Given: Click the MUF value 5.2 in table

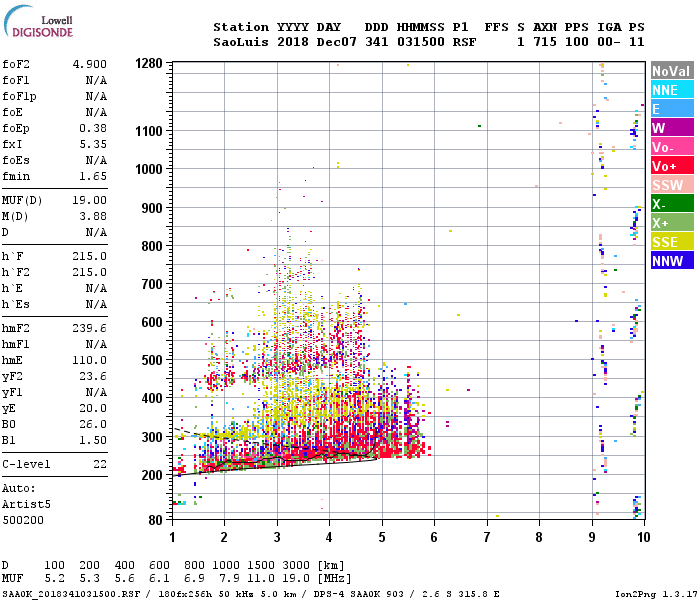Looking at the screenshot, I should pos(54,579).
